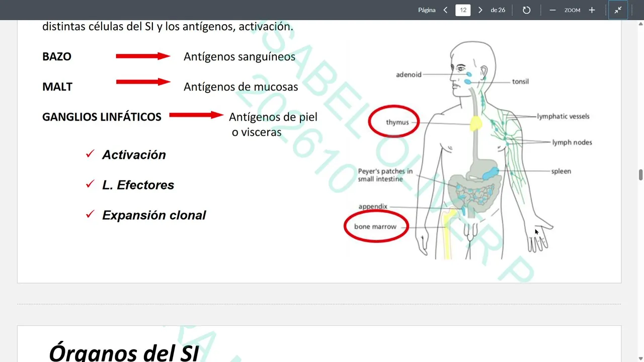Click the text "Antígenos de mucosas"
The image size is (644, 362).
240,86
